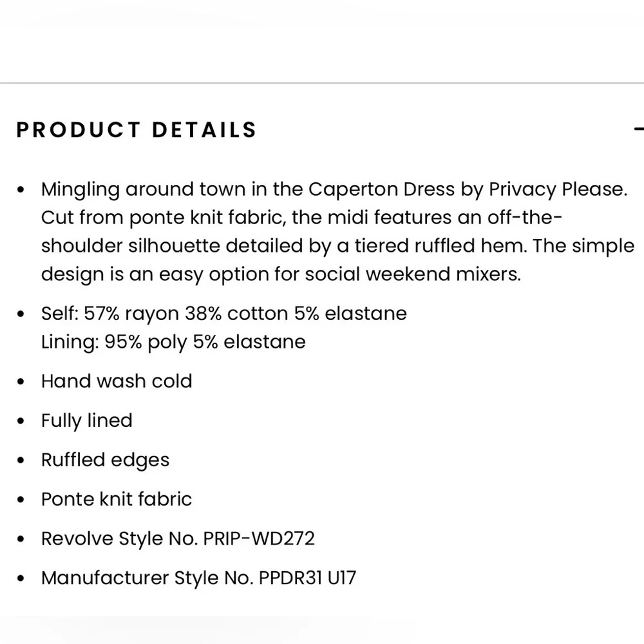
Task: Click the bullet before the Mingling description
Action: 22,191
